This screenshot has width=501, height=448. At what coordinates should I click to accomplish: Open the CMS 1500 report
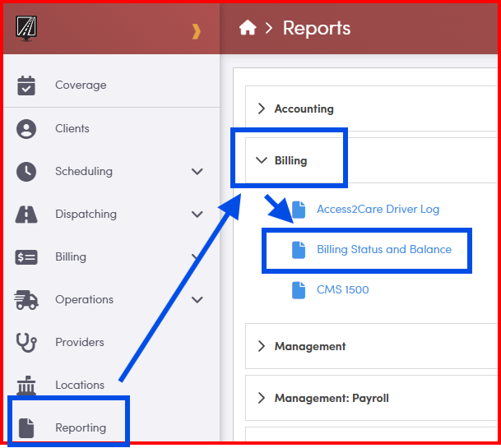[x=342, y=290]
